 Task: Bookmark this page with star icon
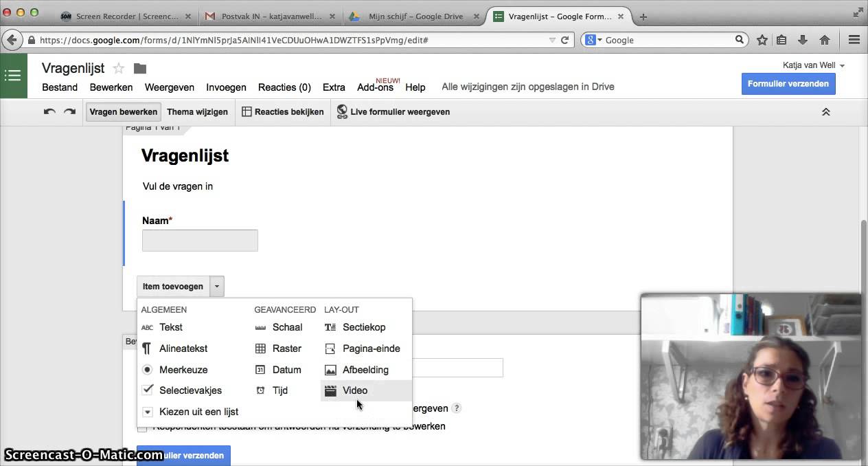tap(762, 40)
